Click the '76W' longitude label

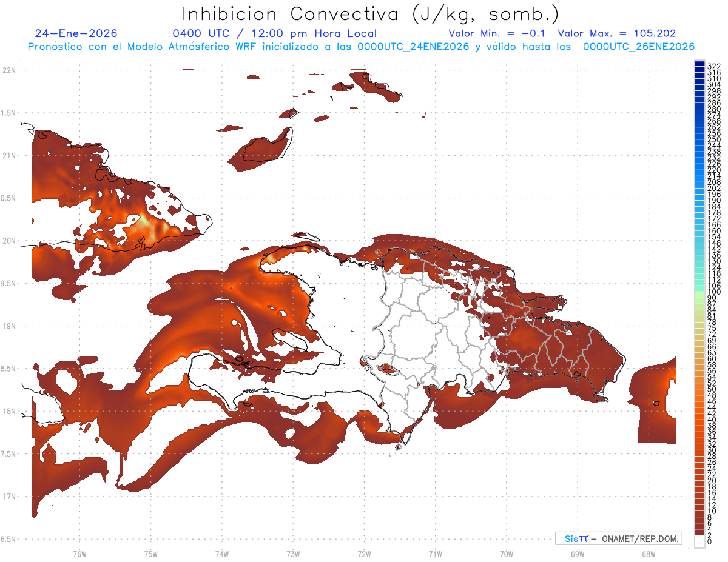coord(79,554)
